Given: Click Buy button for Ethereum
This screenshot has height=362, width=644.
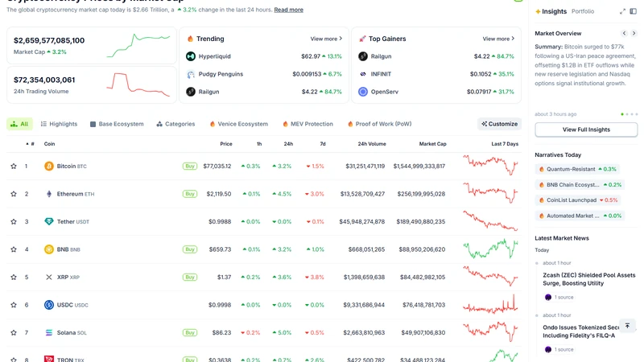Looking at the screenshot, I should (190, 194).
